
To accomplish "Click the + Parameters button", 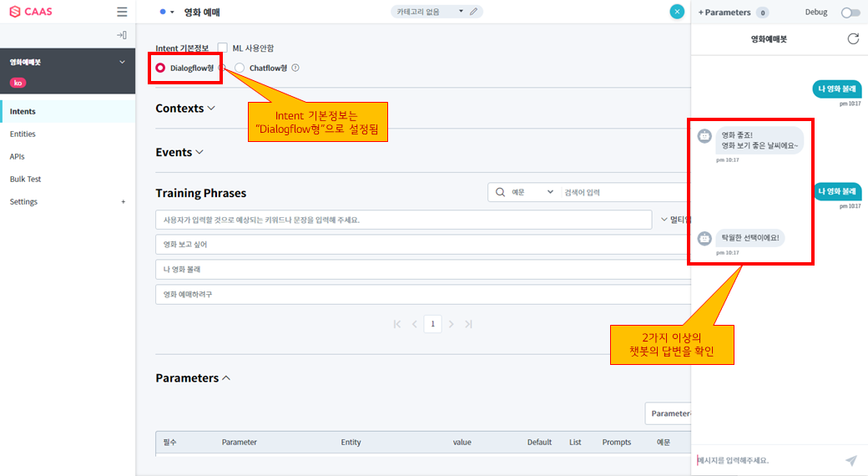I will pos(724,13).
